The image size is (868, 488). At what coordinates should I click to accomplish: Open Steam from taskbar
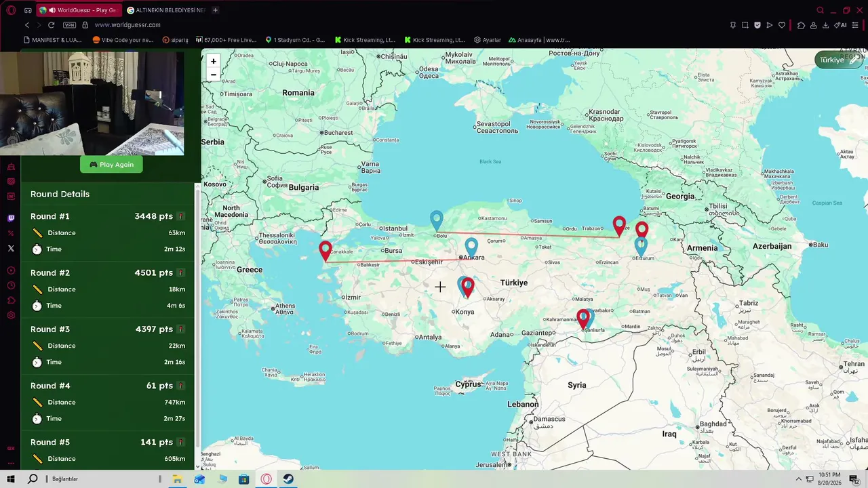[x=289, y=479]
